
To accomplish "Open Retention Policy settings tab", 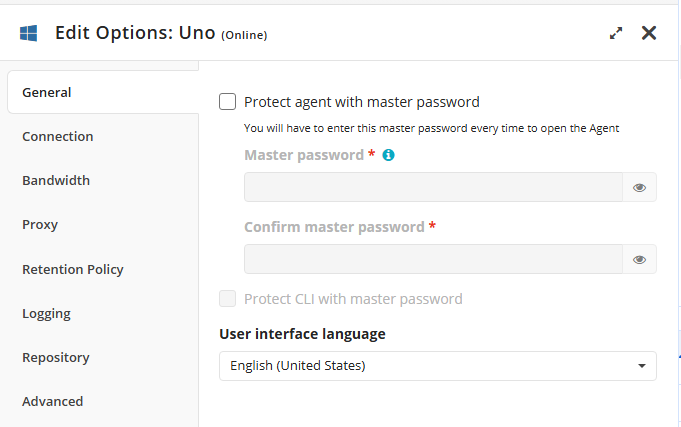I will [x=73, y=269].
